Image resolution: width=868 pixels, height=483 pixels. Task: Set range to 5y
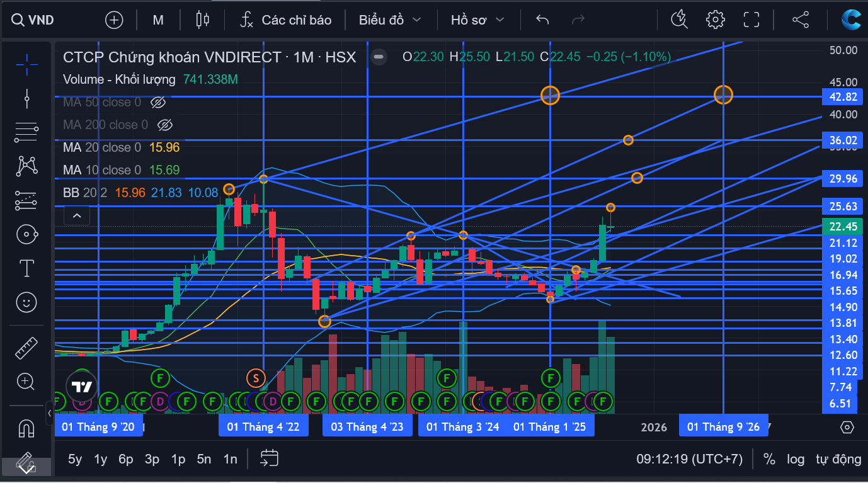click(75, 459)
